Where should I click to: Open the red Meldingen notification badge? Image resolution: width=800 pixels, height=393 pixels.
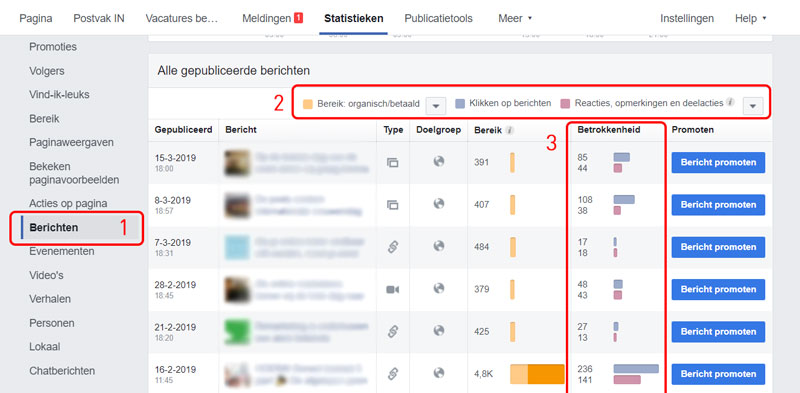point(298,18)
